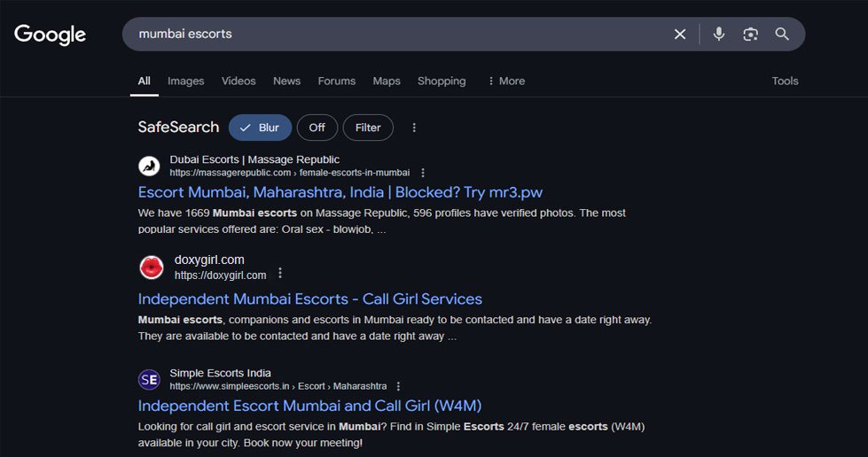Screen dimensions: 868x457
Task: Switch to the Videos tab
Action: click(x=239, y=81)
